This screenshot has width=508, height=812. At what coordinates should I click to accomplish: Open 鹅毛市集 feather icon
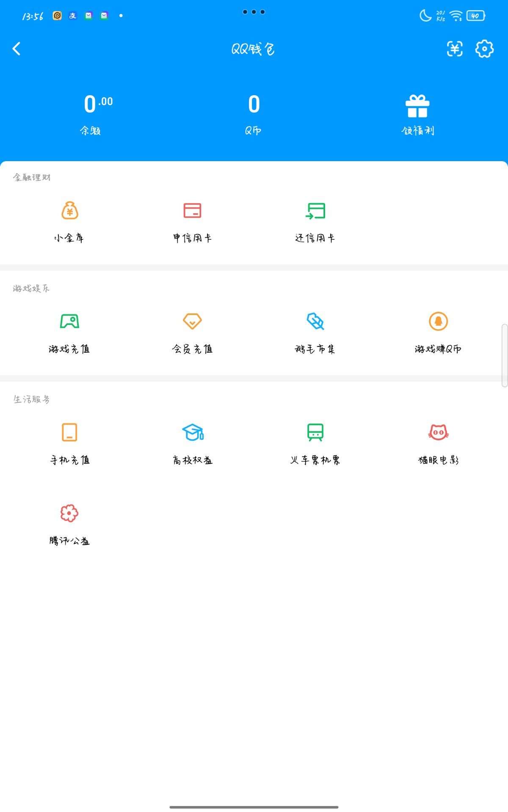click(x=315, y=321)
